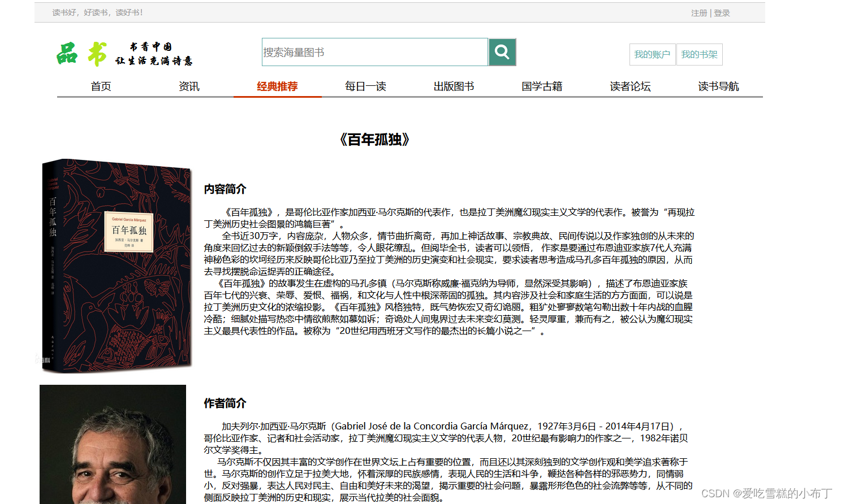Click the 书香中国 让生活充满诗意 tagline

point(154,54)
